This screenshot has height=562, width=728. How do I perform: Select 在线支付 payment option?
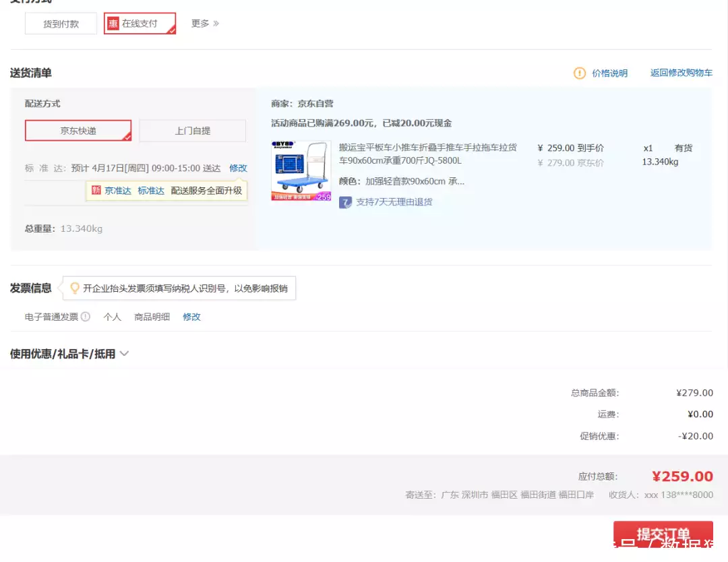pyautogui.click(x=140, y=23)
